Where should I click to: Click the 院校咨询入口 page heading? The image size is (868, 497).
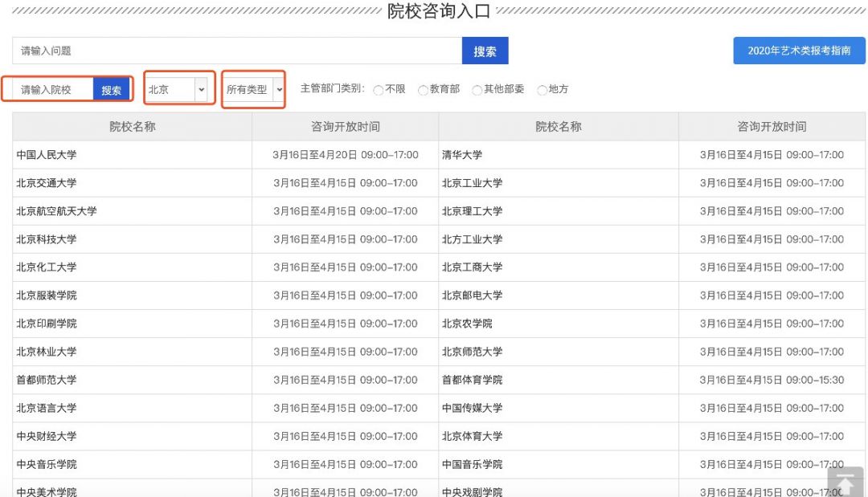tap(439, 11)
